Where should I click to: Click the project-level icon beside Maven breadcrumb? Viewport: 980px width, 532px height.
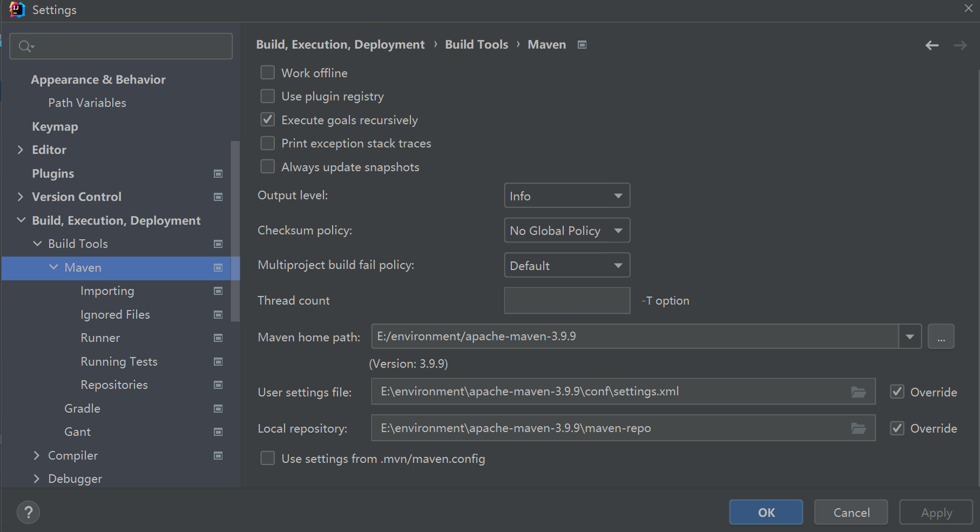[582, 45]
